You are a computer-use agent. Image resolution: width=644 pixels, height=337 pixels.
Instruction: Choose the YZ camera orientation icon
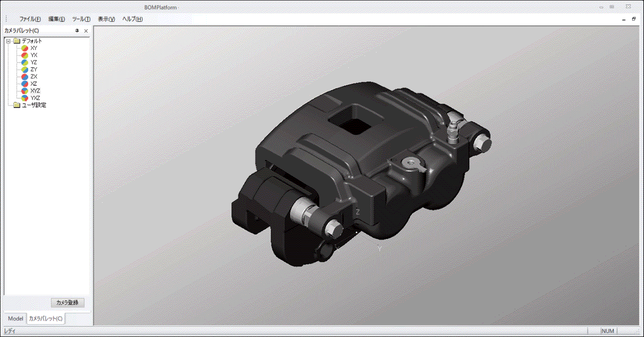click(x=25, y=62)
